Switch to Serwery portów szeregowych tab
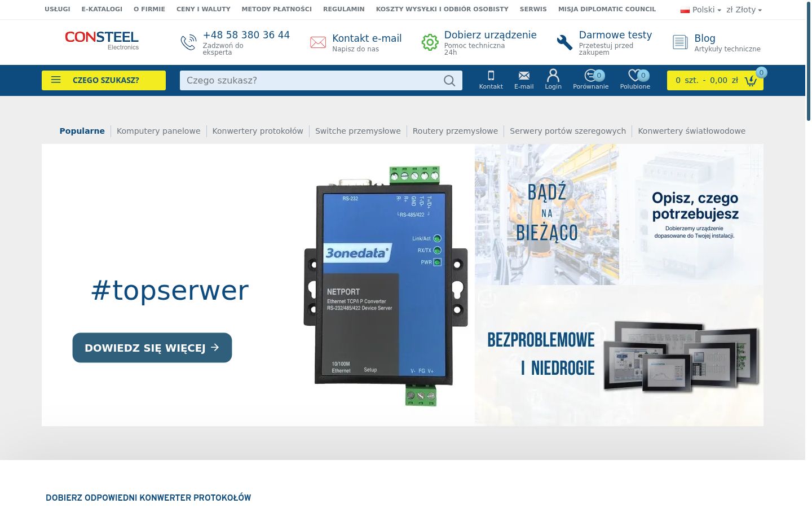Image resolution: width=812 pixels, height=508 pixels. pyautogui.click(x=568, y=131)
